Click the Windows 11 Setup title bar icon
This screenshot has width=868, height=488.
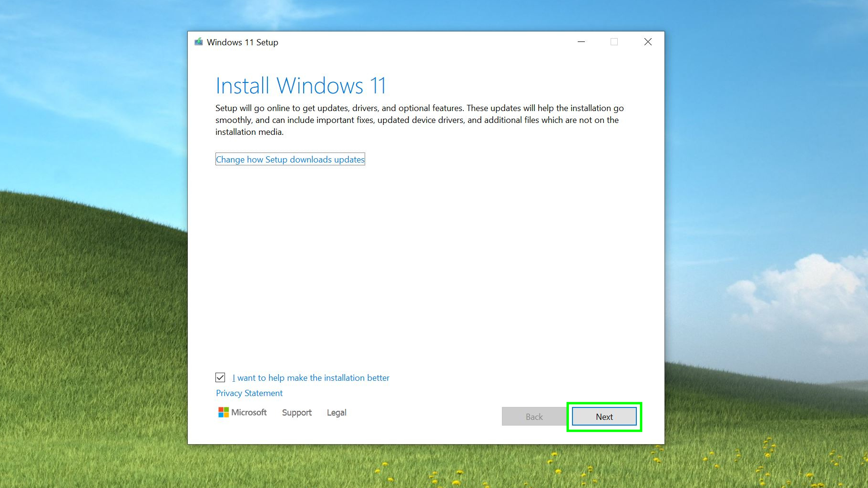coord(199,42)
